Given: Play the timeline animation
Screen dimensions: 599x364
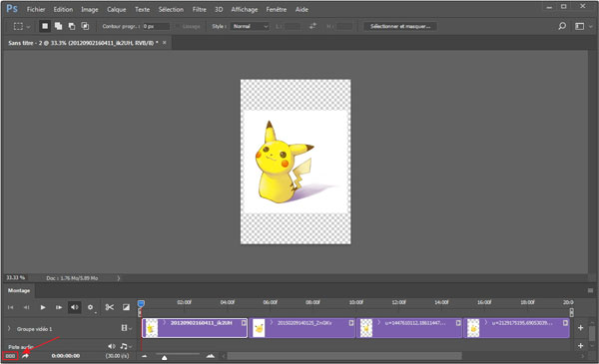Looking at the screenshot, I should pos(43,307).
